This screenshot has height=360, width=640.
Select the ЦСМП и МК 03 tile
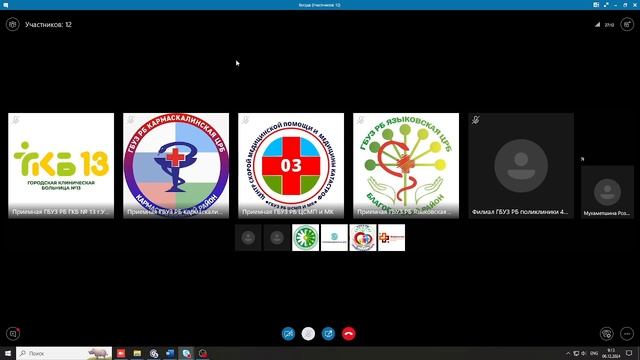[291, 166]
